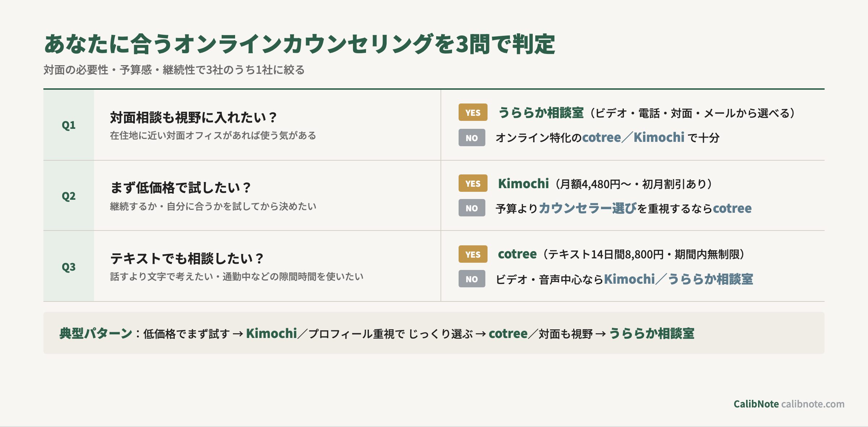The height and width of the screenshot is (427, 868).
Task: Click うららか相談室 in the Q1 YES answer
Action: tap(541, 113)
